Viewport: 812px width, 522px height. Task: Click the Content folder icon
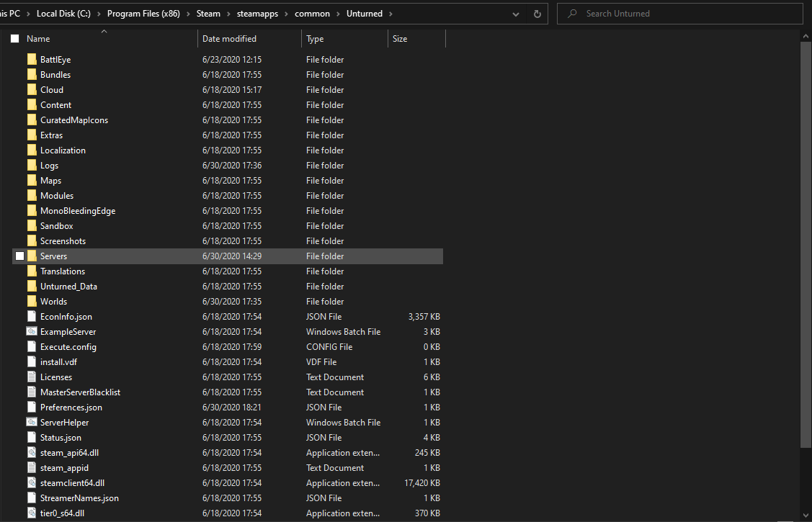(32, 104)
